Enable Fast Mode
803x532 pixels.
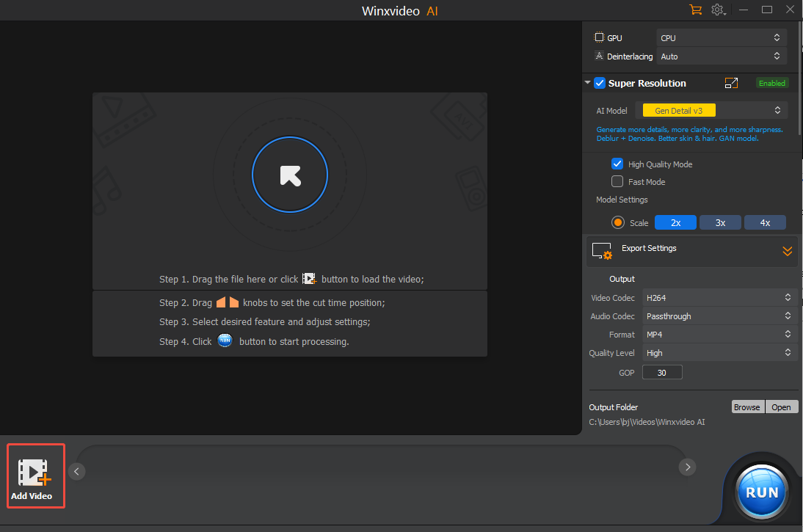[x=617, y=181]
